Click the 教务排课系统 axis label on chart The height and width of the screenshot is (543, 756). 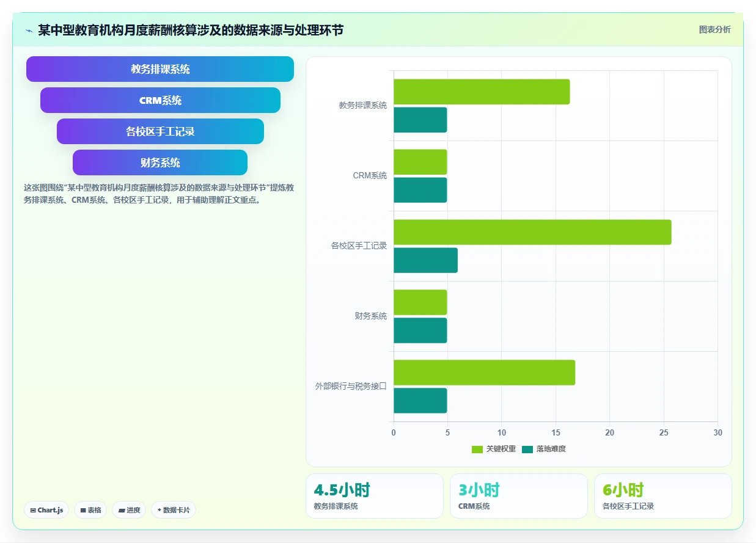(x=363, y=105)
